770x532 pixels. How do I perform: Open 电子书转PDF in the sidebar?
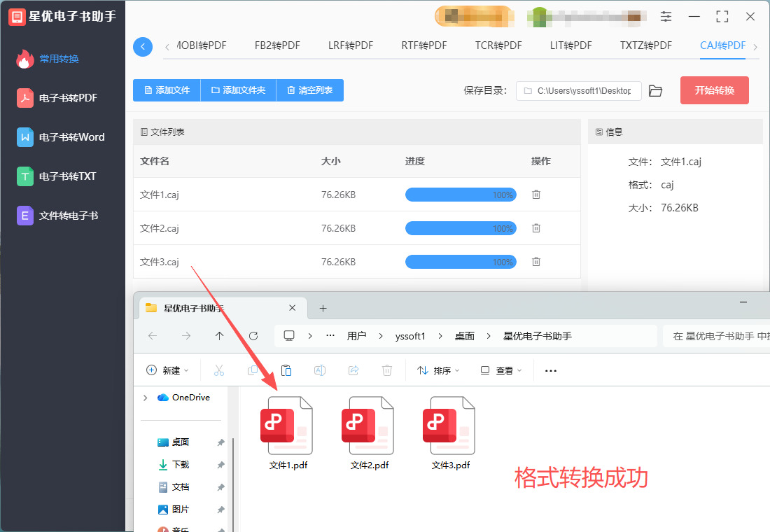pos(57,98)
